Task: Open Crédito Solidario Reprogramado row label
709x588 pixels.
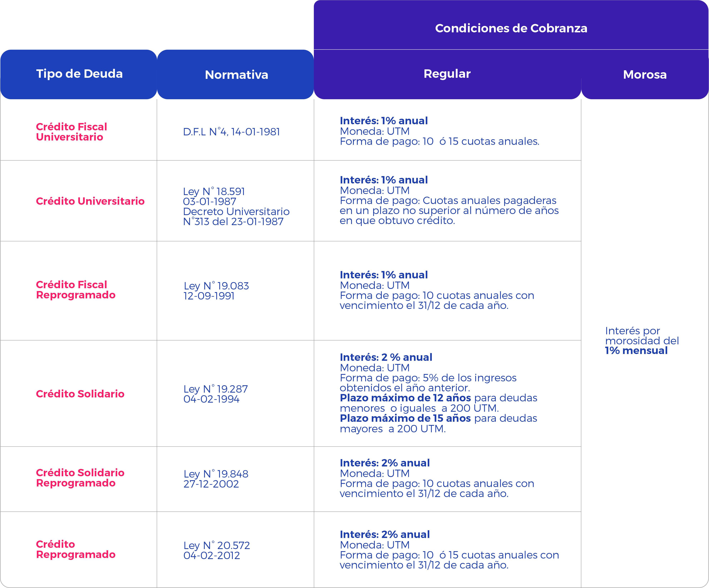Action: coord(80,478)
